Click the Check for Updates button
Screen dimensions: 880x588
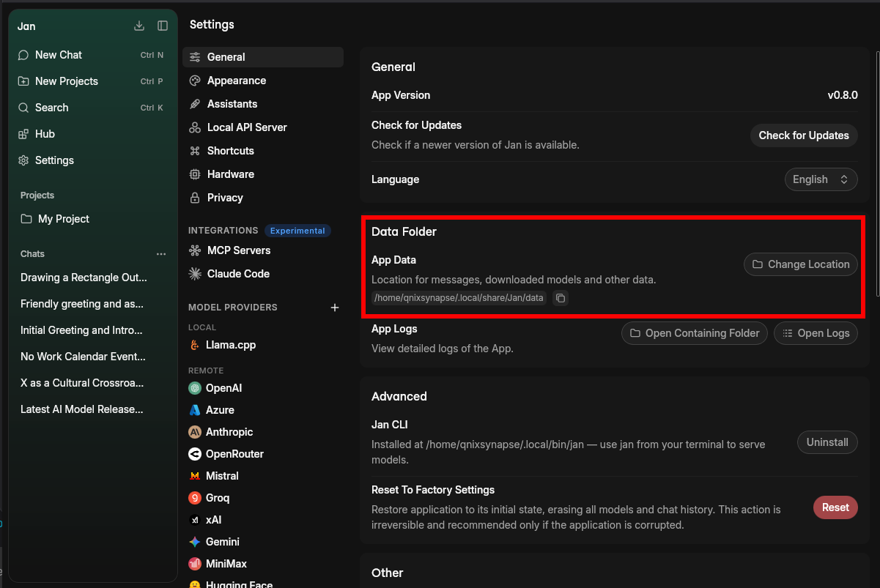[x=804, y=135]
